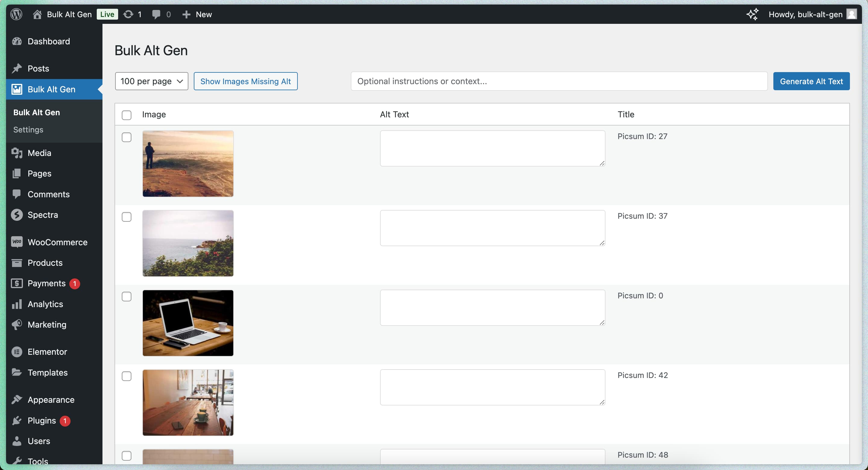The width and height of the screenshot is (868, 470).
Task: Check the checkbox for the first ocean image
Action: 126,137
